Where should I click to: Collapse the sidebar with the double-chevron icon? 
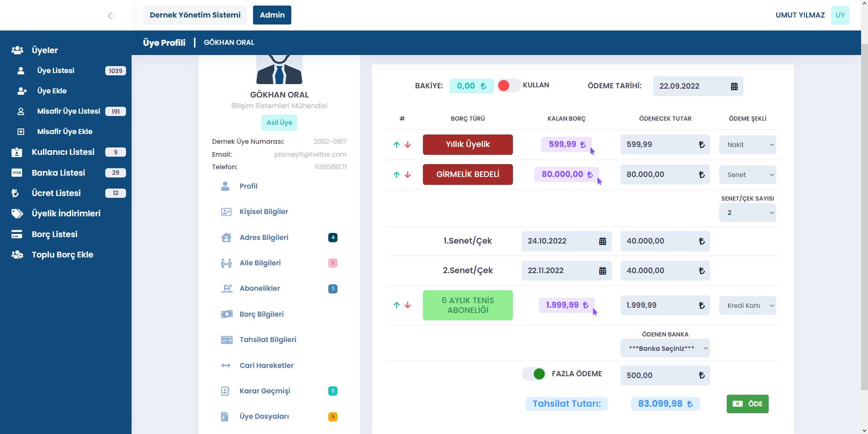coord(111,16)
